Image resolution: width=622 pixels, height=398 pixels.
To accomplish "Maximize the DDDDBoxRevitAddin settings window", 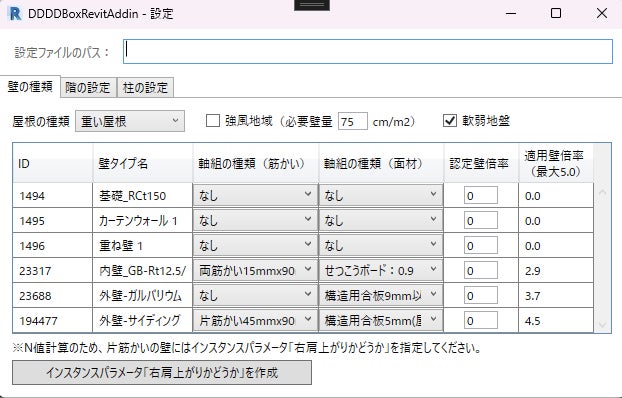I will [556, 13].
